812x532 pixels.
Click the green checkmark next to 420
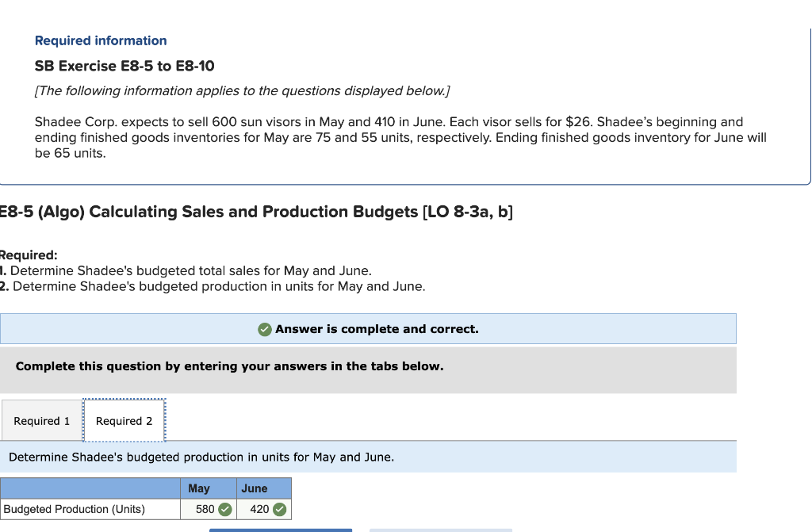280,509
